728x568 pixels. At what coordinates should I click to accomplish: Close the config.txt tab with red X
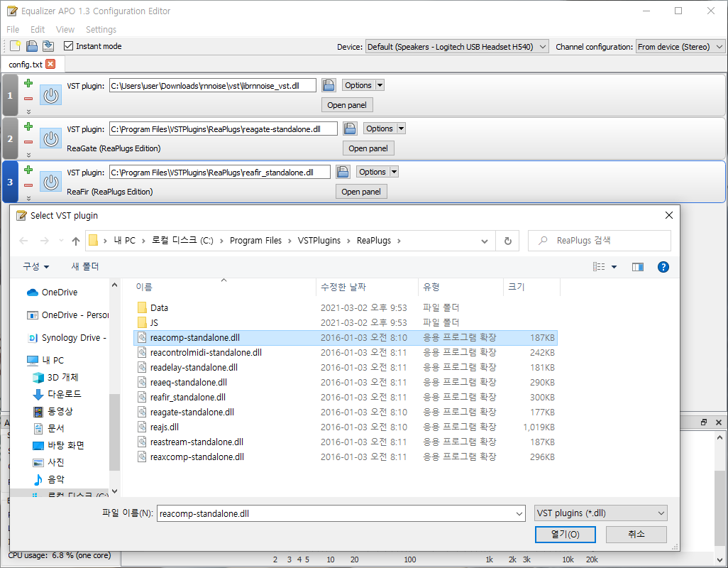pyautogui.click(x=50, y=64)
